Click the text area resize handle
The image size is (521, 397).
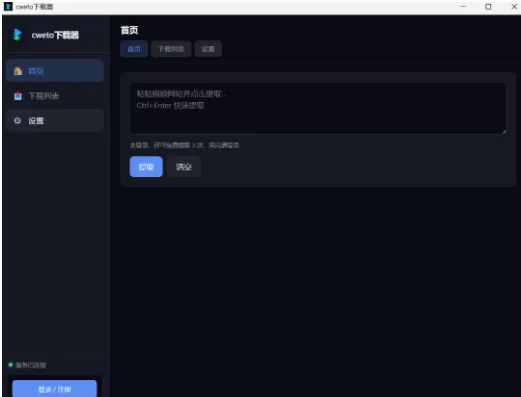(x=504, y=131)
